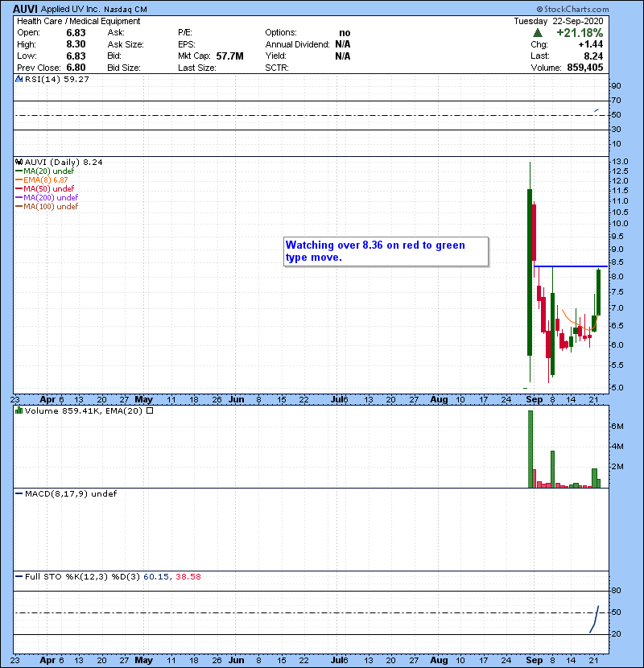Toggle the square box after Volume EMA(20)
The width and height of the screenshot is (644, 668).
[150, 410]
